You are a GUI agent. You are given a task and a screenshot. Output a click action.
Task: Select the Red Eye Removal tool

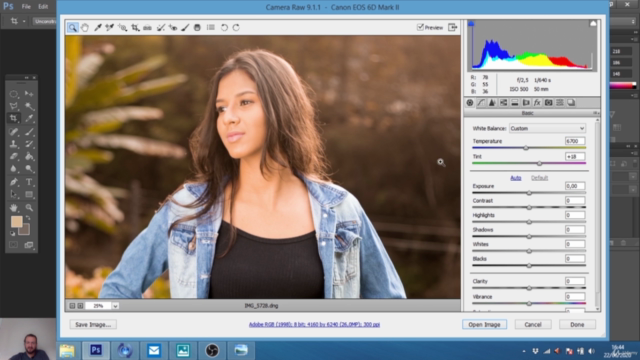(173, 27)
